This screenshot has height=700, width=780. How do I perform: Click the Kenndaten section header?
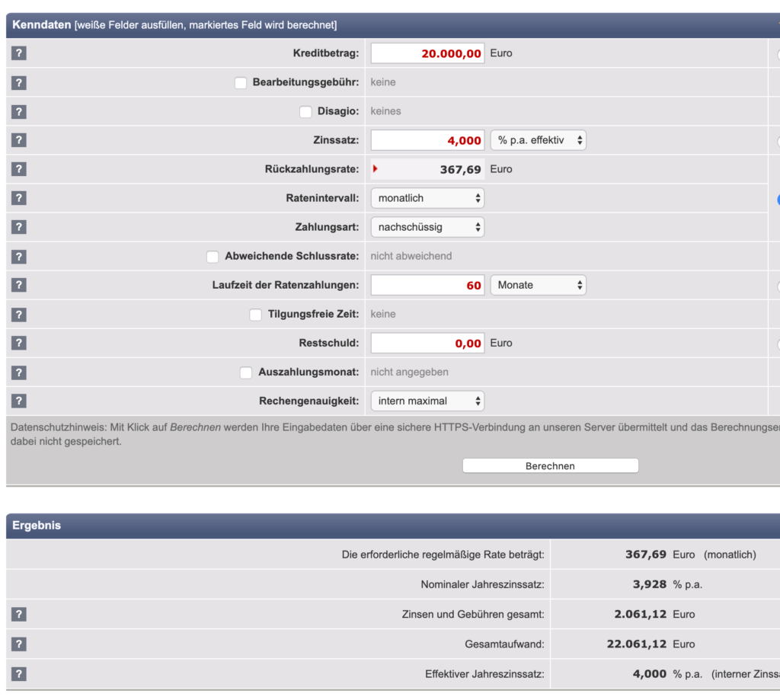tap(393, 25)
